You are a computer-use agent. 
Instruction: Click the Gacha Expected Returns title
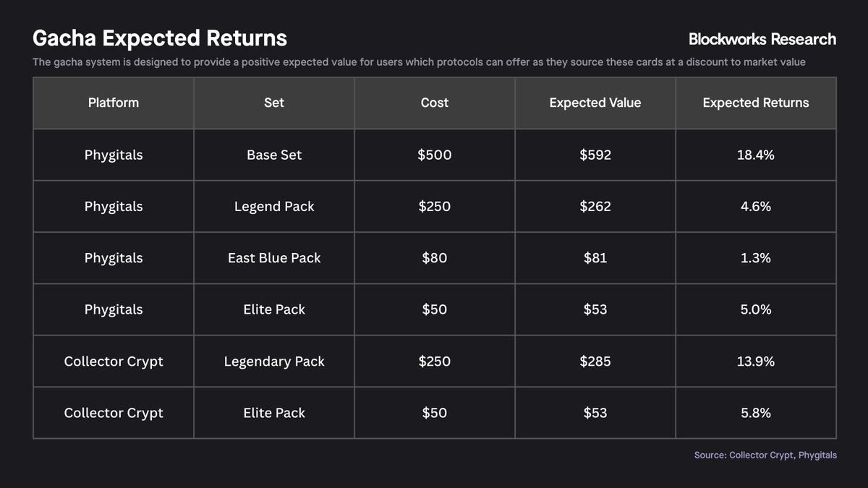point(160,38)
